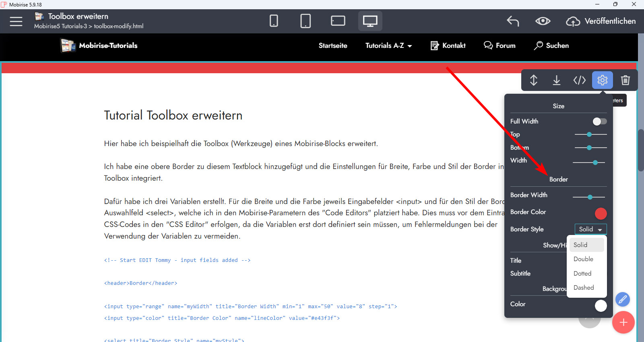Adjust the Border Width slider
The height and width of the screenshot is (342, 644).
[x=589, y=197]
